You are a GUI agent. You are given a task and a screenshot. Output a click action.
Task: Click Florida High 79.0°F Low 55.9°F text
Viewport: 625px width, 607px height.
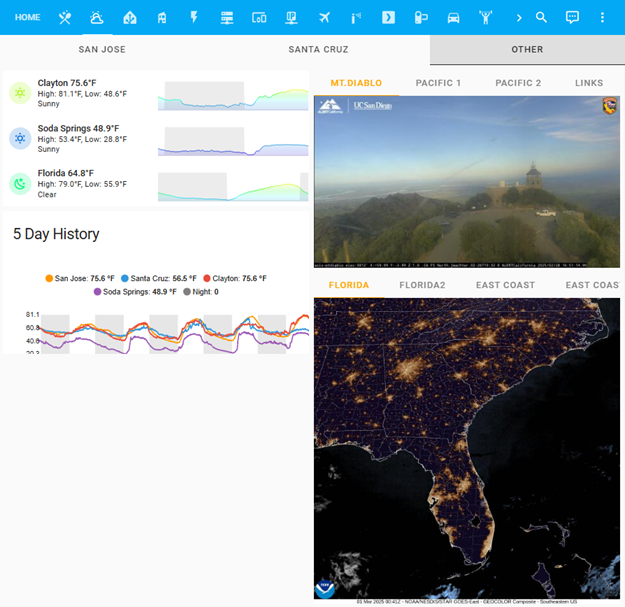click(x=82, y=184)
